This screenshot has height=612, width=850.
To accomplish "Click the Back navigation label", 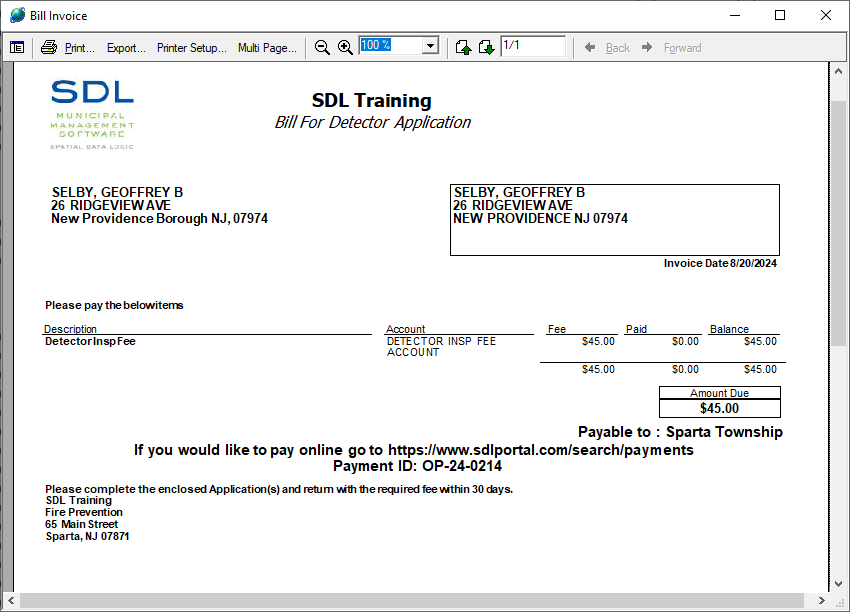I will [x=618, y=48].
